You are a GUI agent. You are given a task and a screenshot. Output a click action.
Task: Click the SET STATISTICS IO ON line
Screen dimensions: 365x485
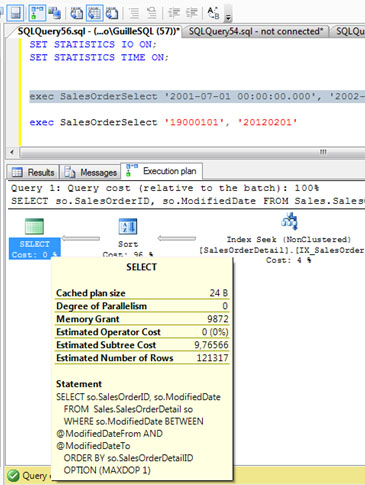click(x=93, y=44)
